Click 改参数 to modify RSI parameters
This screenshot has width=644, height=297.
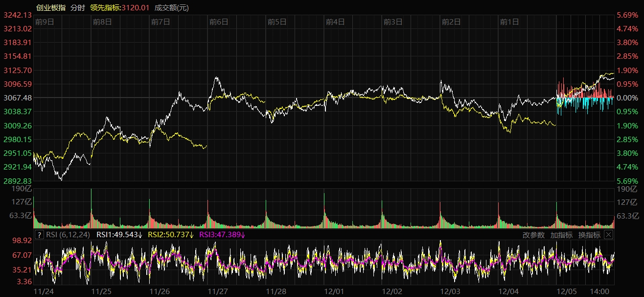coord(533,235)
